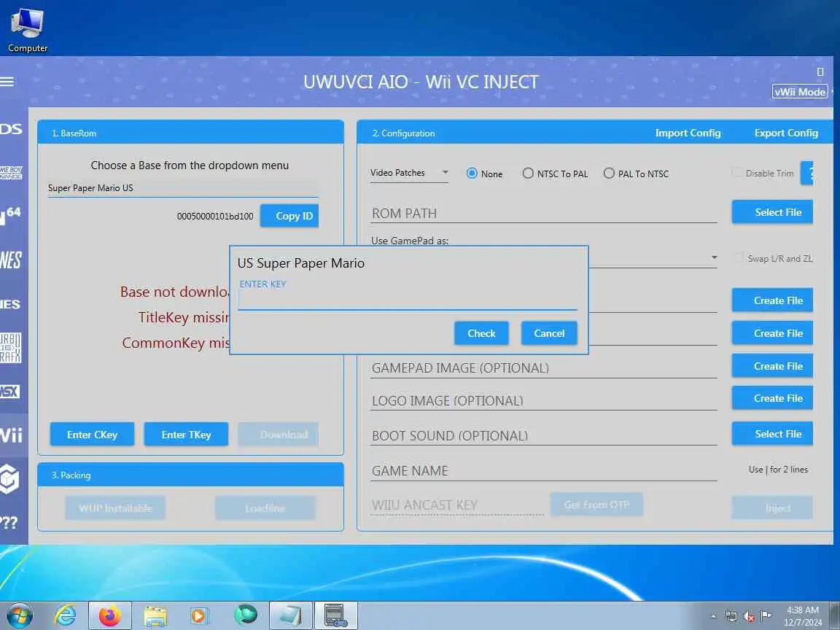The width and height of the screenshot is (840, 630).
Task: Click the muted volume tray icon
Action: click(749, 617)
